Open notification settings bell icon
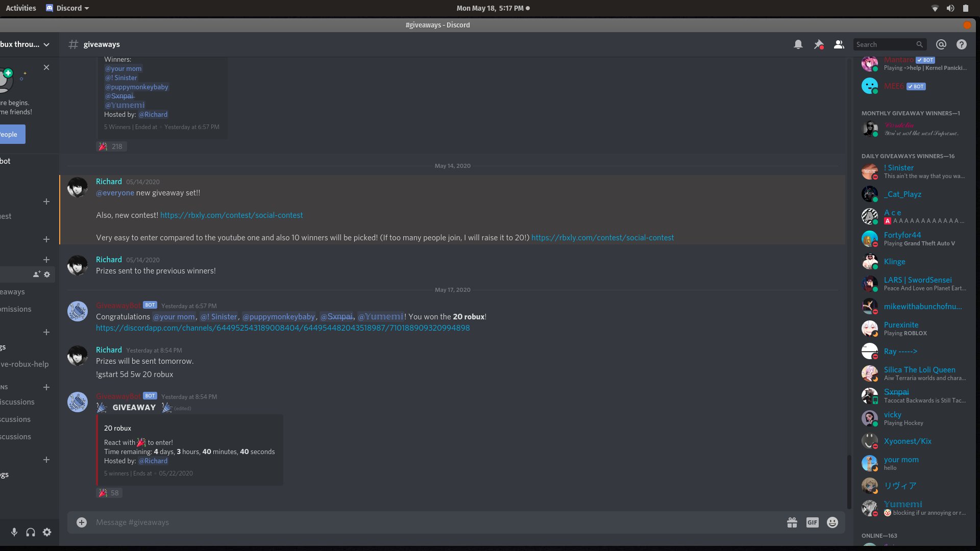This screenshot has height=551, width=980. pyautogui.click(x=798, y=44)
